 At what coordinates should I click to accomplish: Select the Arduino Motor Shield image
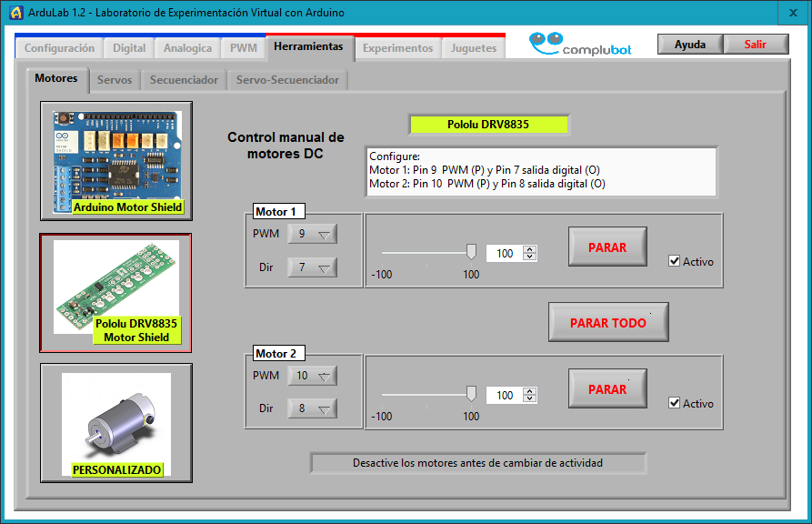[116, 160]
